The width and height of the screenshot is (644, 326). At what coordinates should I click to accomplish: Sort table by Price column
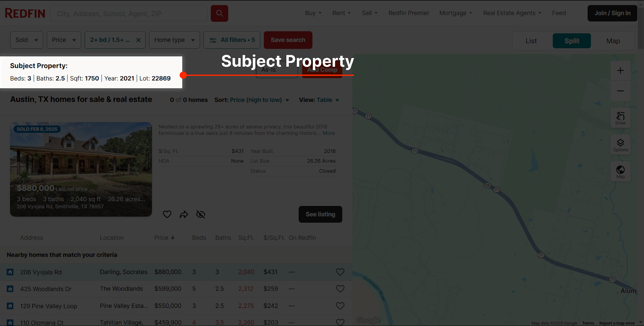click(164, 238)
